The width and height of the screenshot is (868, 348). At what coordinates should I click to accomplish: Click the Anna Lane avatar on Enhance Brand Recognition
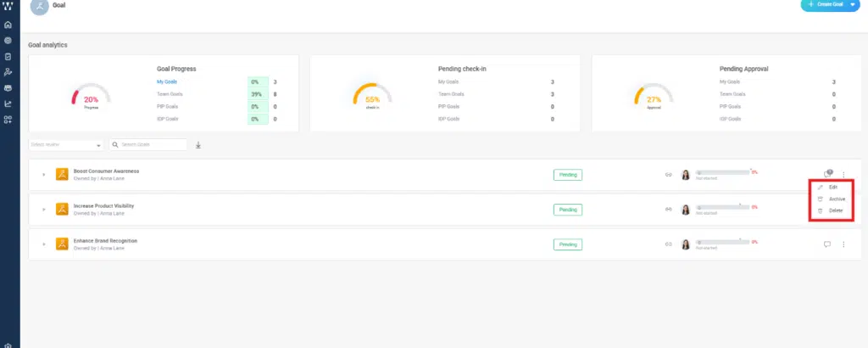click(x=685, y=244)
